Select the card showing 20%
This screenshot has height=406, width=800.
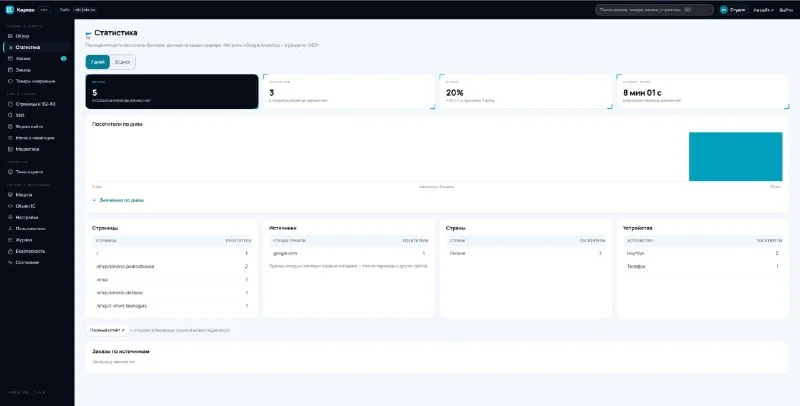pyautogui.click(x=526, y=91)
